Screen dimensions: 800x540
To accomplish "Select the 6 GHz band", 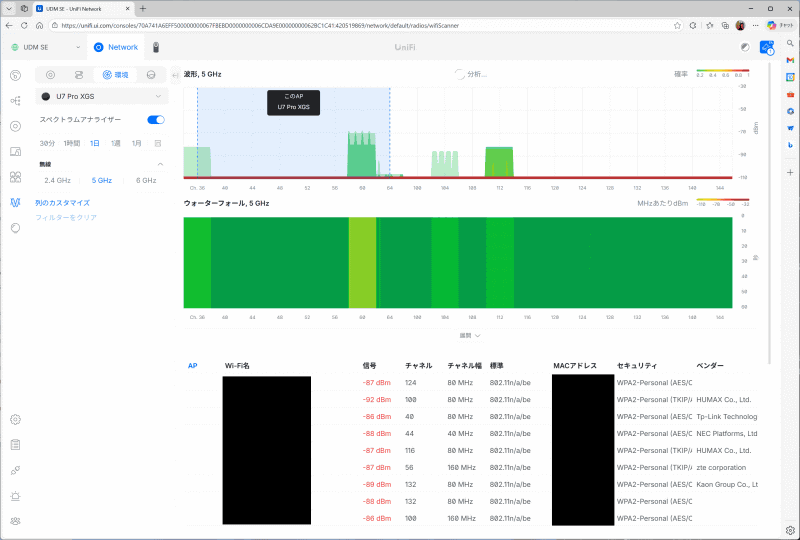I will pyautogui.click(x=146, y=180).
